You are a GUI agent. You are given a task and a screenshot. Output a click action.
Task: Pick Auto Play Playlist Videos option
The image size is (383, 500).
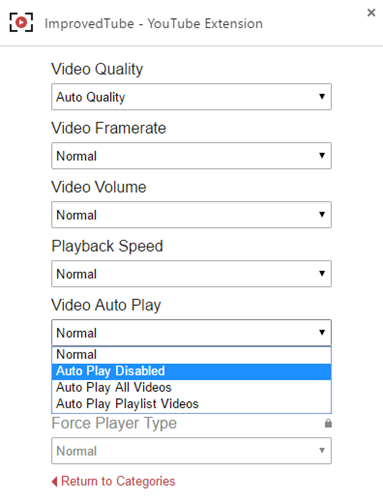[191, 404]
